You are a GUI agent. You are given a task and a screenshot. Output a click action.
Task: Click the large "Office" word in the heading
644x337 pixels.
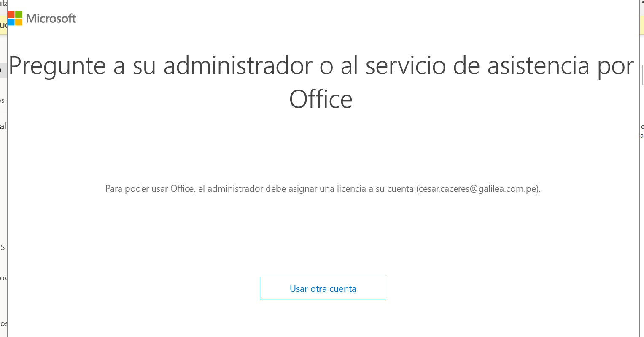(321, 100)
